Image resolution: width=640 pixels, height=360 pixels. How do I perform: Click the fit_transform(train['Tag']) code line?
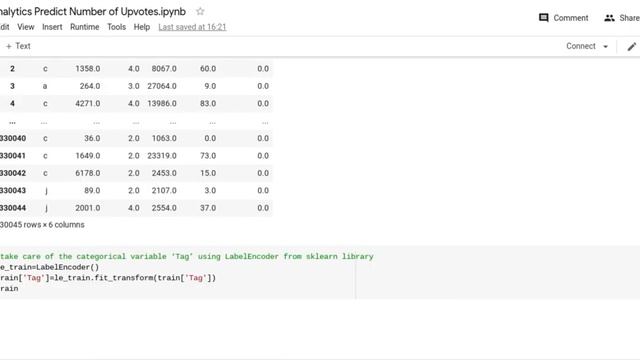tap(108, 278)
